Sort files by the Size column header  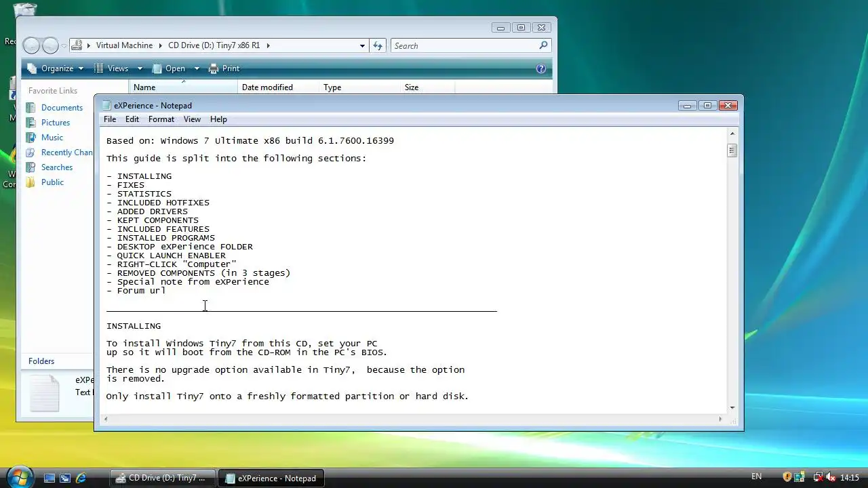tap(427, 87)
